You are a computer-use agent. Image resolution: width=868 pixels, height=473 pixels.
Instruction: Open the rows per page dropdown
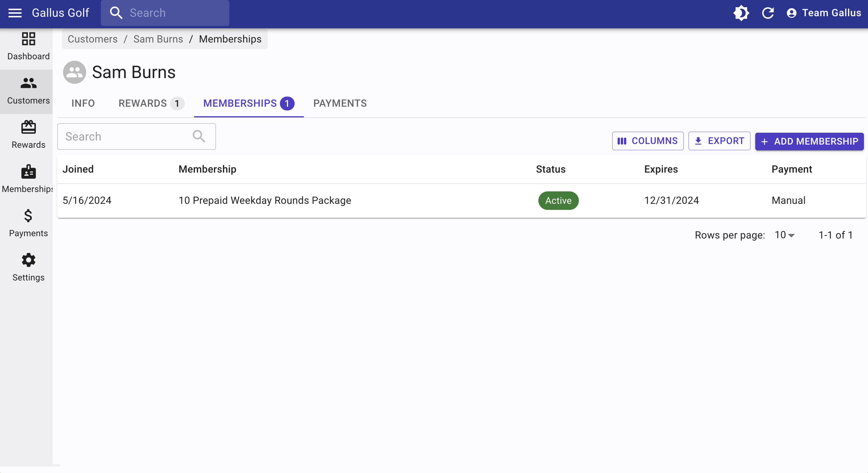(785, 235)
